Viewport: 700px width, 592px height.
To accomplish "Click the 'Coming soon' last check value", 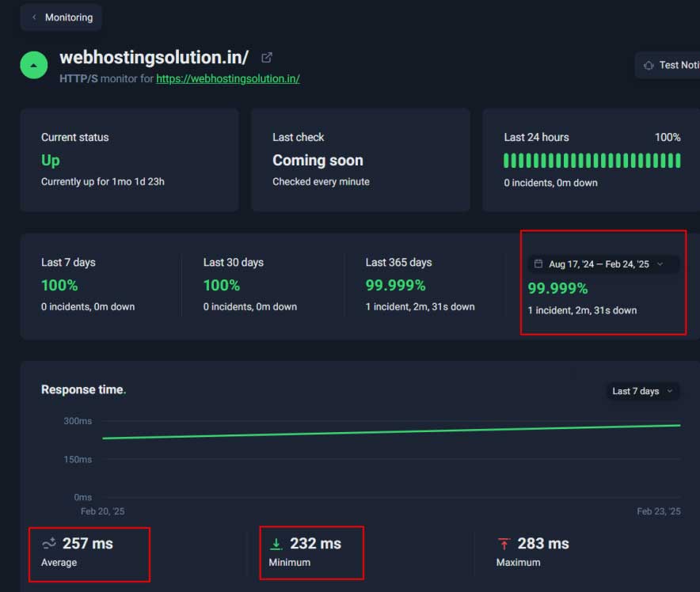I will [318, 160].
